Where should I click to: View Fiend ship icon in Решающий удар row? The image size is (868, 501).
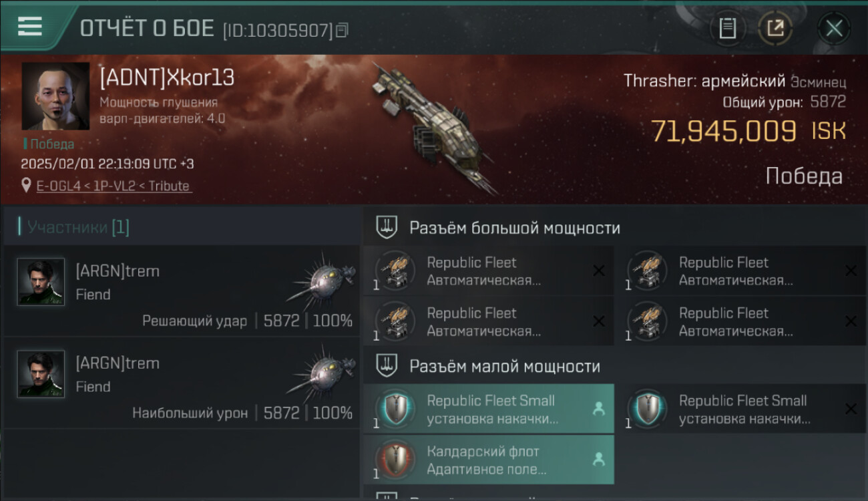tap(322, 281)
